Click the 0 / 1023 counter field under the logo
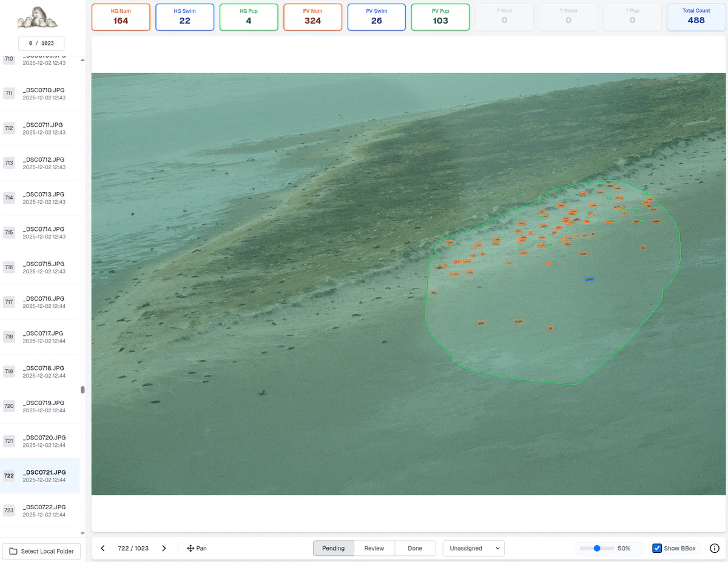The height and width of the screenshot is (562, 728). tap(41, 43)
